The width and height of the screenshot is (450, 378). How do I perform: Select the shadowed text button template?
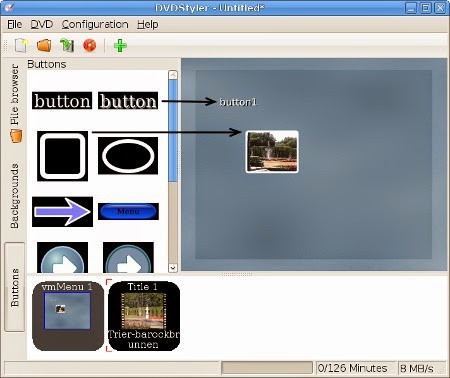tap(128, 101)
